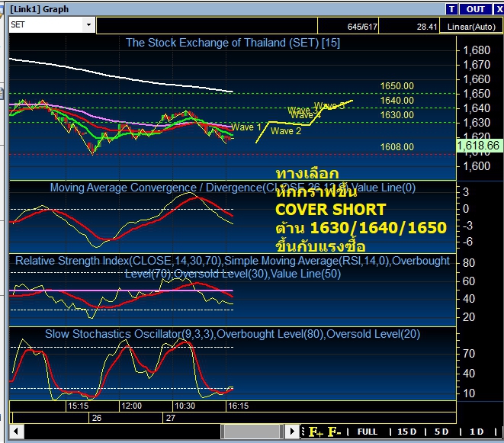Click the 16:15 time axis marker

coord(238,406)
